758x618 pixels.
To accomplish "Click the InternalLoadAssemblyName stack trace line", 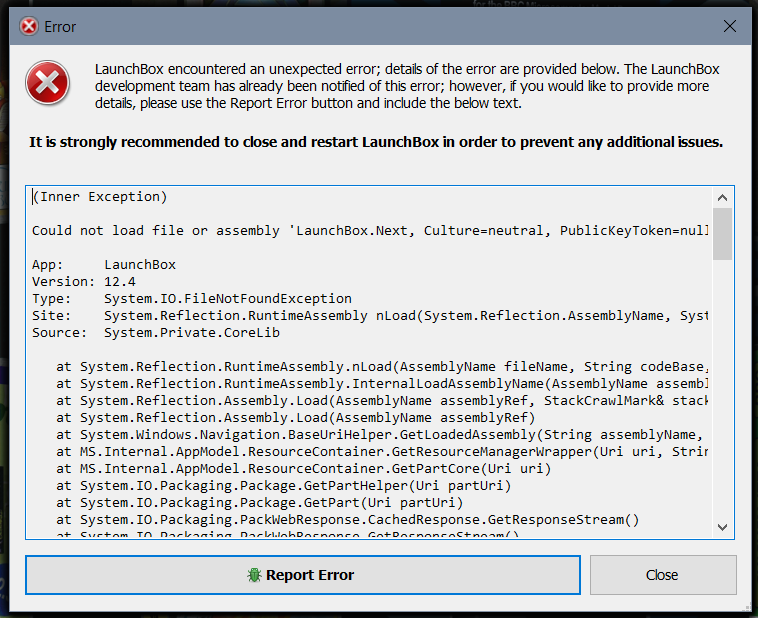I will click(382, 383).
